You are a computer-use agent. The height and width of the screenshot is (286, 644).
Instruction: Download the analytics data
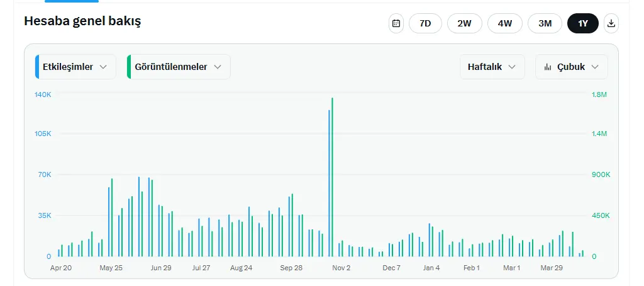click(x=611, y=23)
